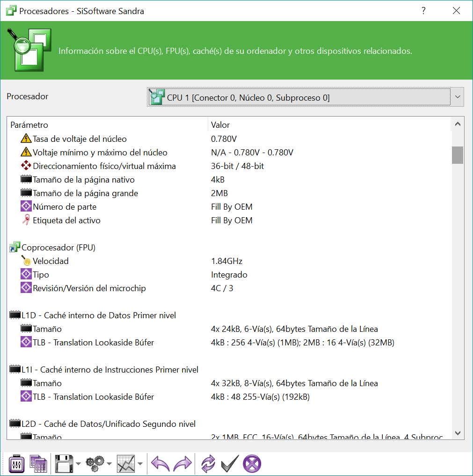Click the Fill By OEM value for Número de parte

[232, 207]
